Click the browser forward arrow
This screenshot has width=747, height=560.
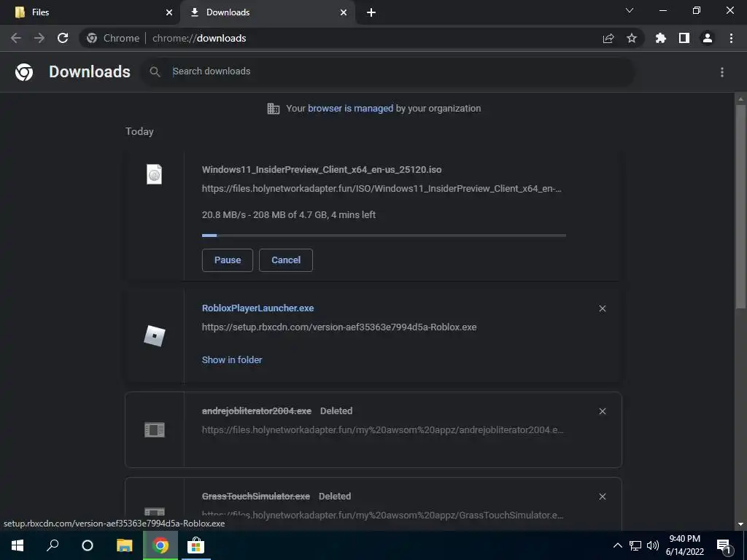pyautogui.click(x=39, y=38)
